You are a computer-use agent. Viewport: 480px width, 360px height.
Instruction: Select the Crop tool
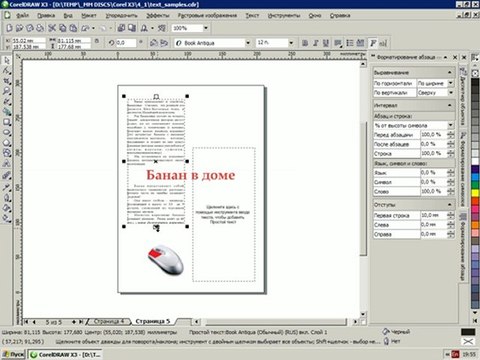coord(6,81)
